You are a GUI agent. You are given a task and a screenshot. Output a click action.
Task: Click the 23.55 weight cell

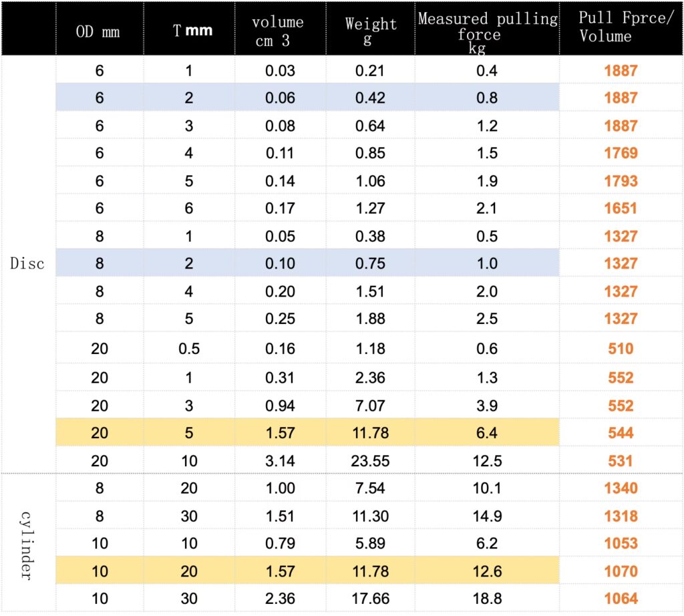[370, 461]
